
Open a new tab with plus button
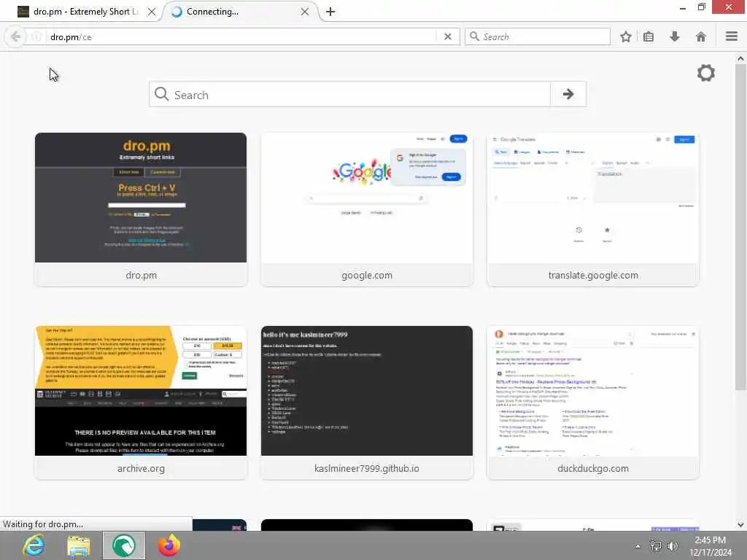pos(330,12)
